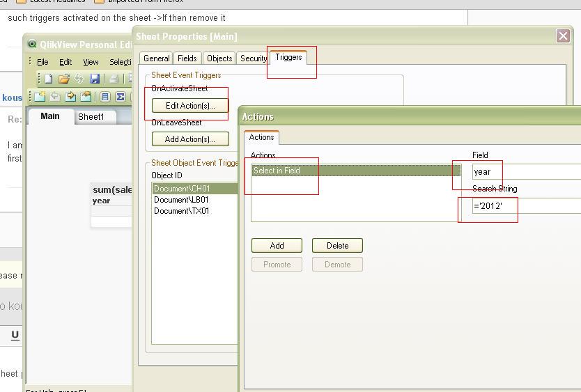The width and height of the screenshot is (581, 392).
Task: Click the Search String input with ='2012'
Action: 526,205
